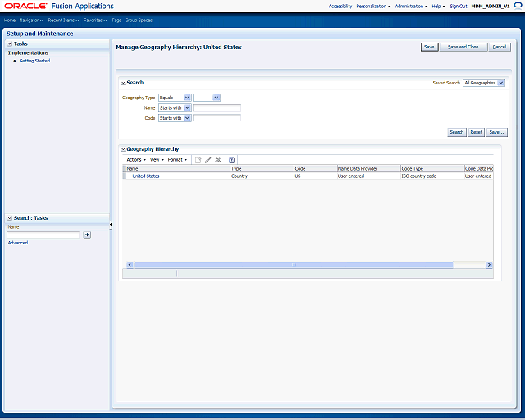Click the Group Spaces link
The image size is (525, 420).
tap(139, 21)
